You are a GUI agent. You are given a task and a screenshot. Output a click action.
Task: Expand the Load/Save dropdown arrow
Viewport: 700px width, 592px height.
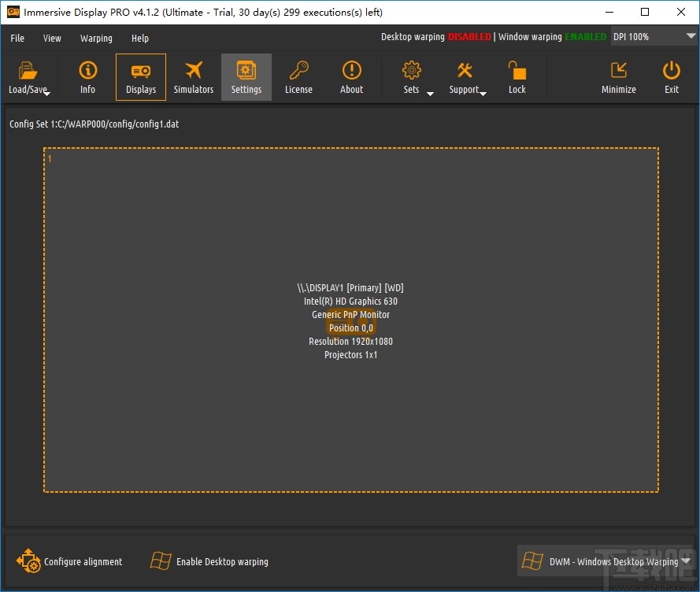click(x=47, y=94)
